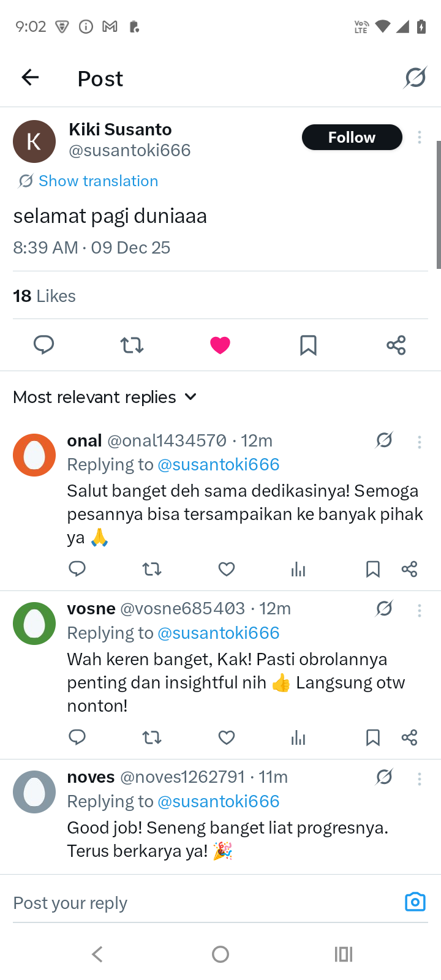Bookmark vosne's reply
441x980 pixels.
click(x=372, y=737)
